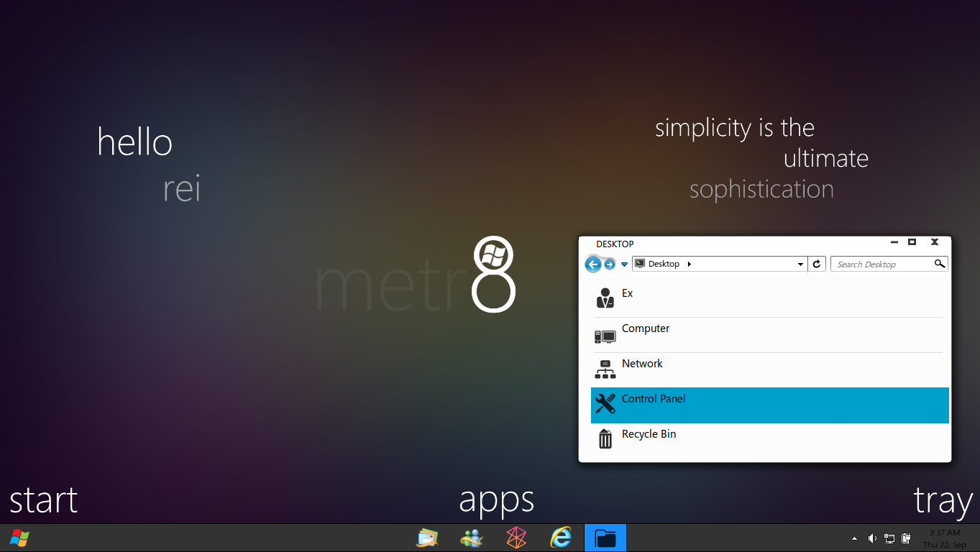Click the magnifying glass search icon
Screen dimensions: 980x552
tap(940, 264)
